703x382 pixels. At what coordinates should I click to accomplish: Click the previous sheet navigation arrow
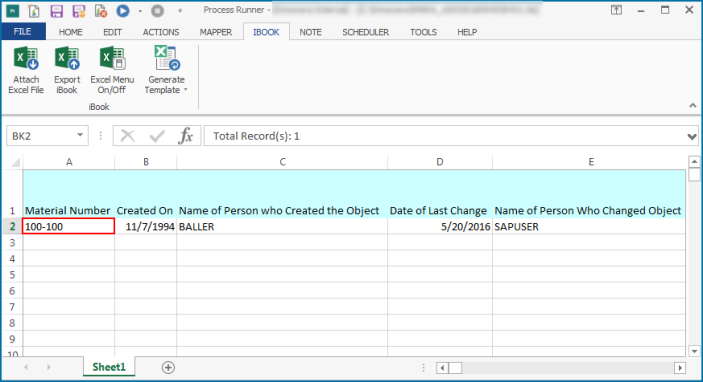click(26, 367)
